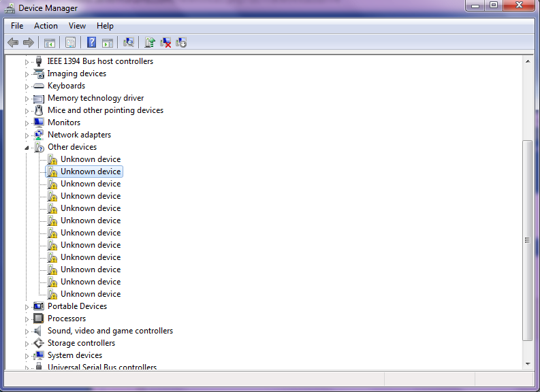Image resolution: width=540 pixels, height=392 pixels.
Task: Expand the Processors node
Action: tap(27, 319)
